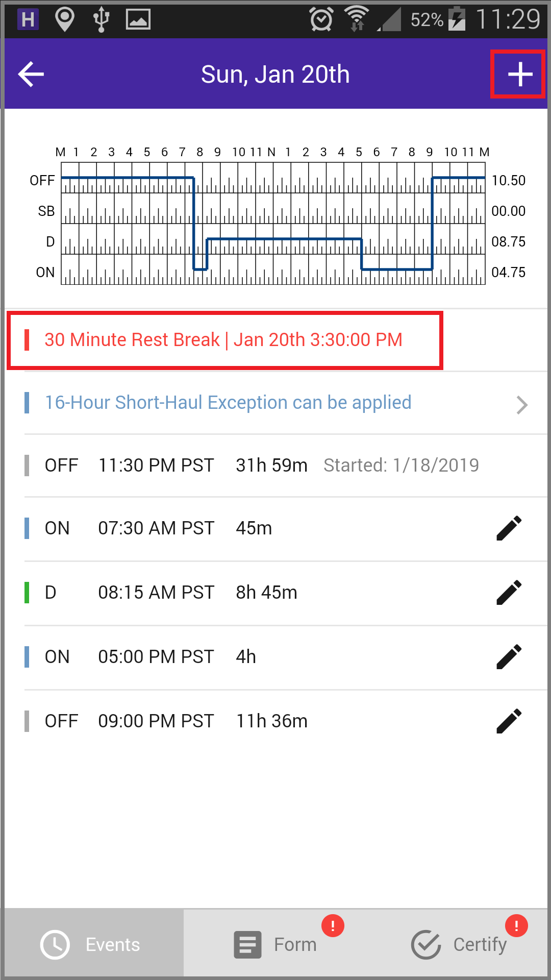Open the Certify tab
Viewport: 551px width, 980px height.
(458, 944)
